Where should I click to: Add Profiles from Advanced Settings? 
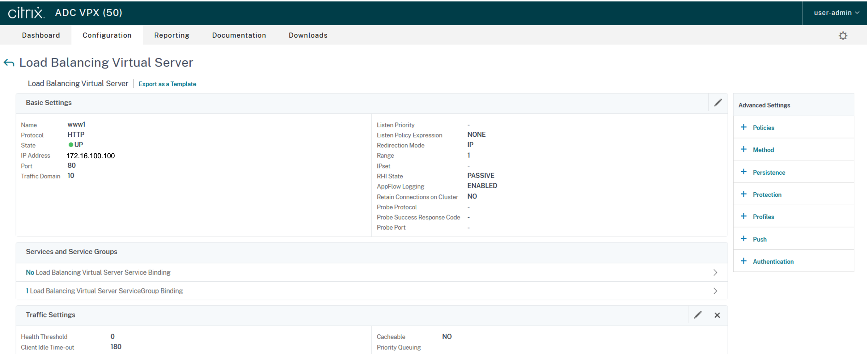click(763, 217)
